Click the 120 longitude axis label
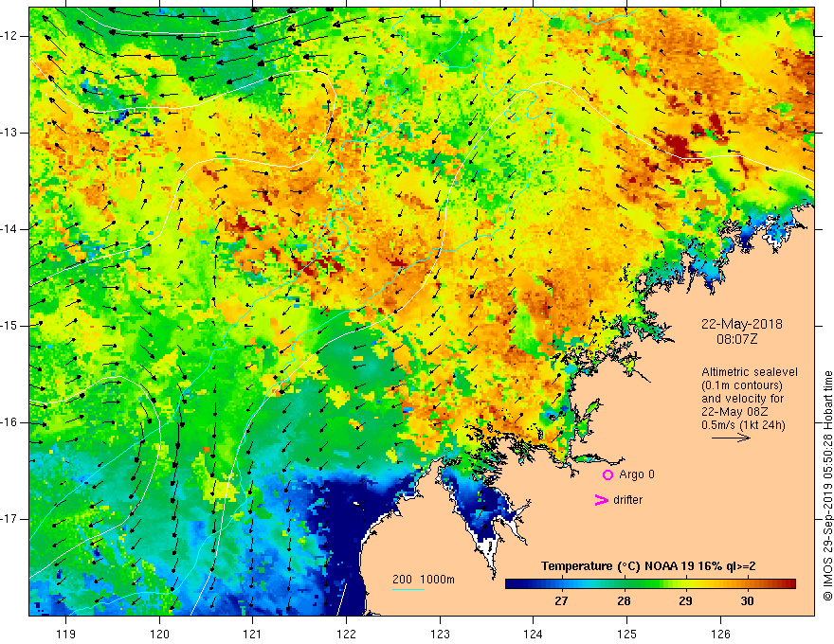Viewport: 834px width, 644px height. coord(159,634)
